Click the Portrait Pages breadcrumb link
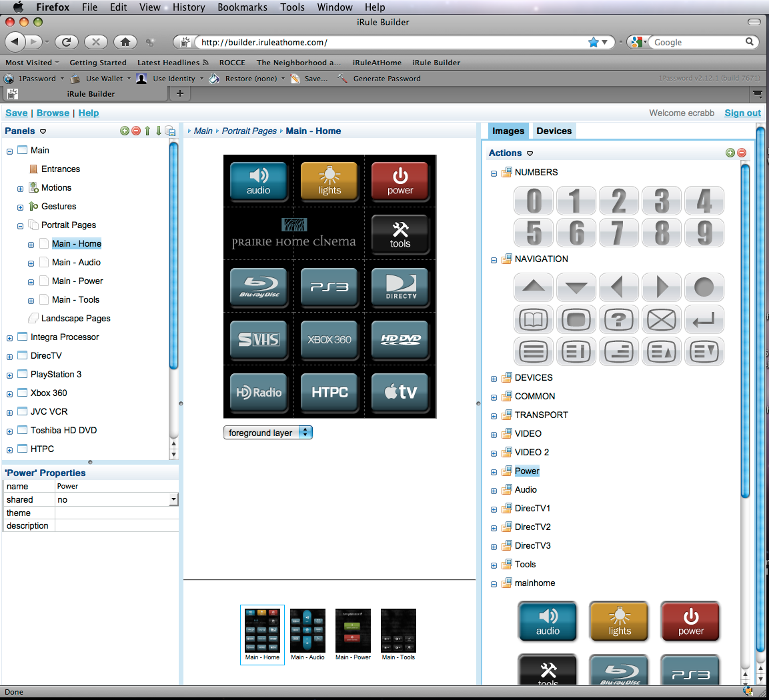 249,131
